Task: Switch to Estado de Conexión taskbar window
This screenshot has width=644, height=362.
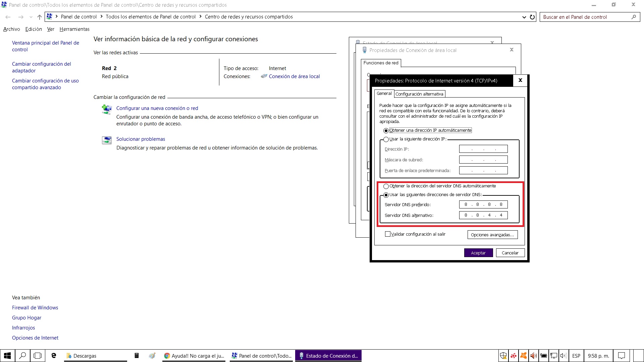Action: pyautogui.click(x=328, y=356)
